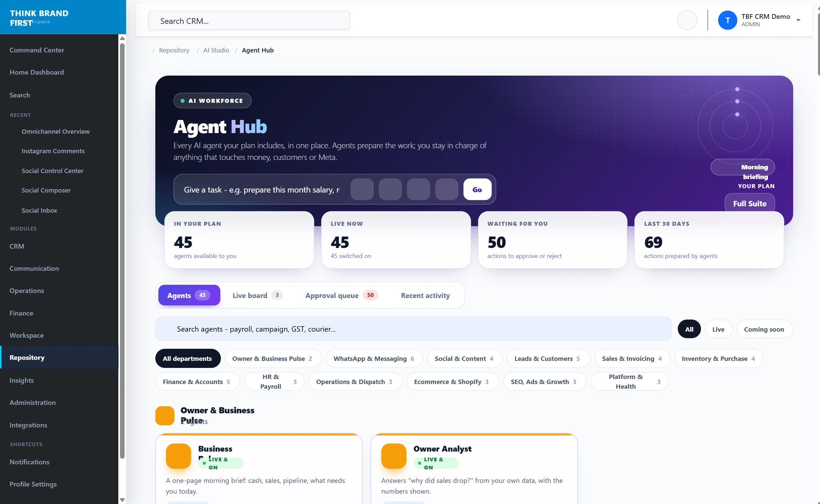Open the Recent activity tab
Viewport: 820px width, 504px height.
[x=425, y=295]
